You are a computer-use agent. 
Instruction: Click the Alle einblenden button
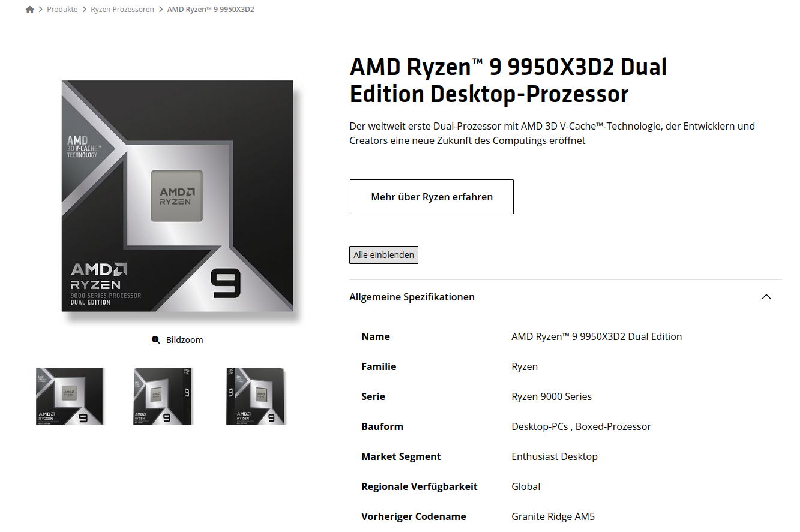coord(383,255)
